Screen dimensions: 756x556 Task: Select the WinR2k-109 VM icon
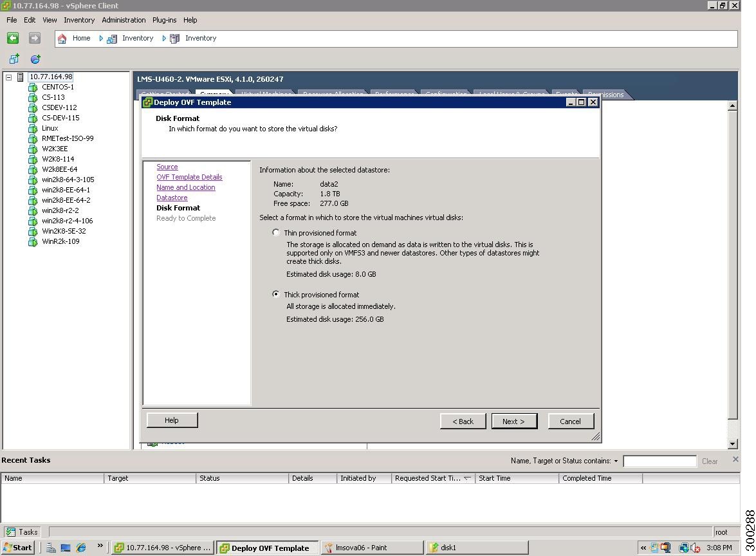pyautogui.click(x=33, y=241)
